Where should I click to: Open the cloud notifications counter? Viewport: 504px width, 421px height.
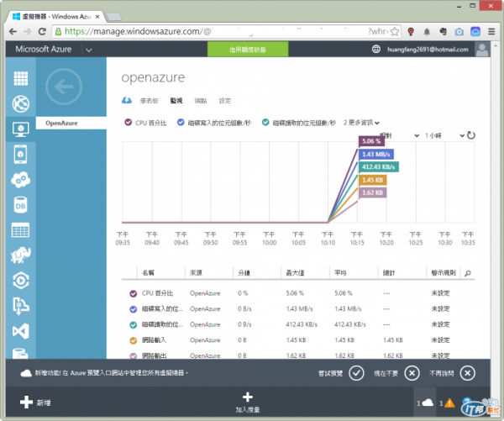click(425, 403)
